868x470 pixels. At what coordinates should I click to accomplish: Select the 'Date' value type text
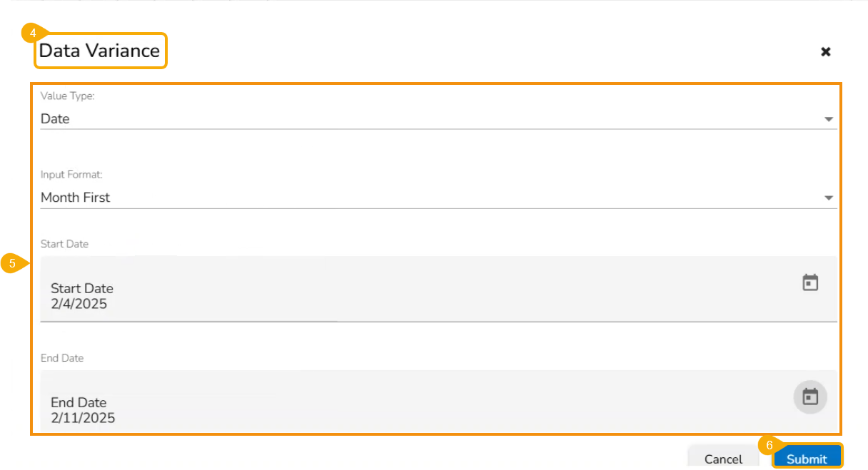click(55, 119)
